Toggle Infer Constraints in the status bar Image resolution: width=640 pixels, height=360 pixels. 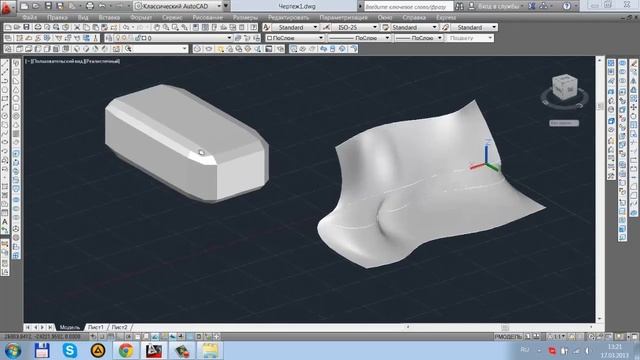click(x=93, y=337)
